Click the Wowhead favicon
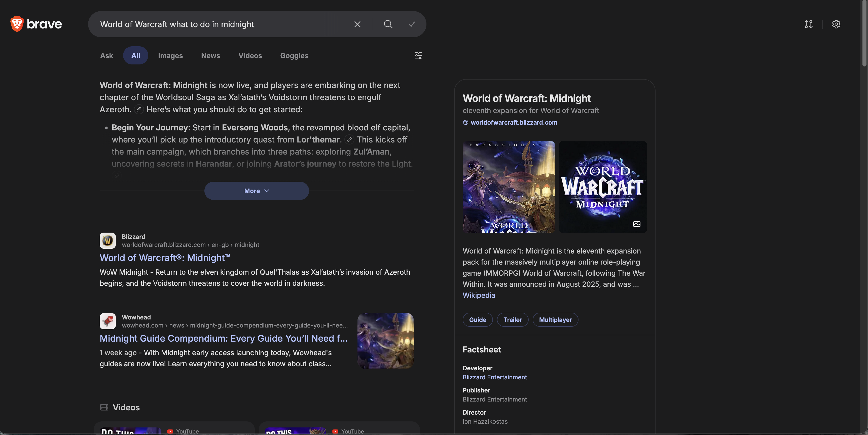This screenshot has height=435, width=868. pyautogui.click(x=107, y=321)
